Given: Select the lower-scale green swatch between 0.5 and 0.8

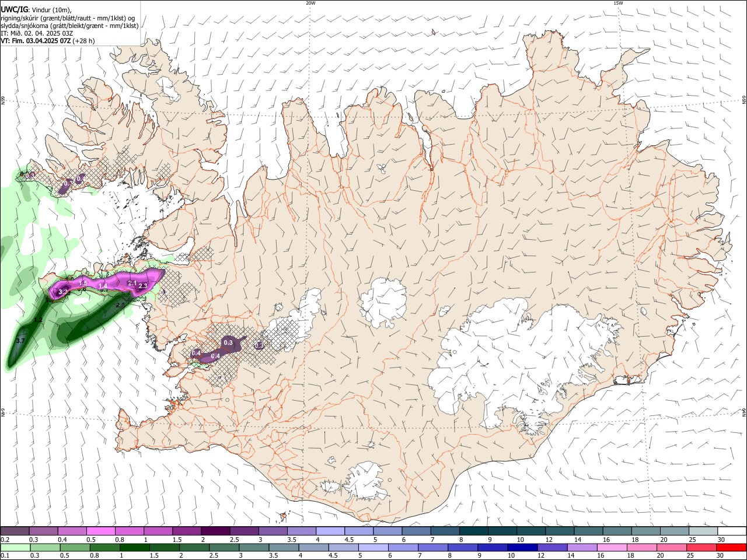Looking at the screenshot, I should (75, 547).
